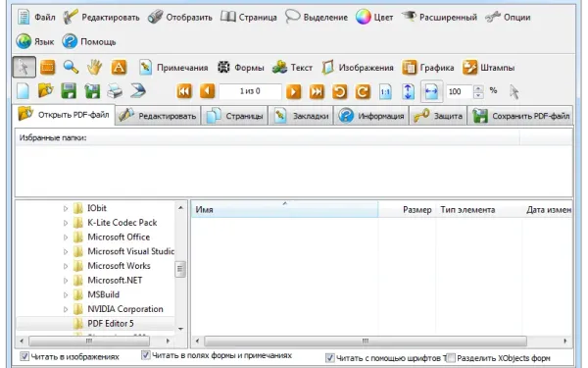Click the Save As double-floppy icon
588x368 pixels.
tap(92, 91)
